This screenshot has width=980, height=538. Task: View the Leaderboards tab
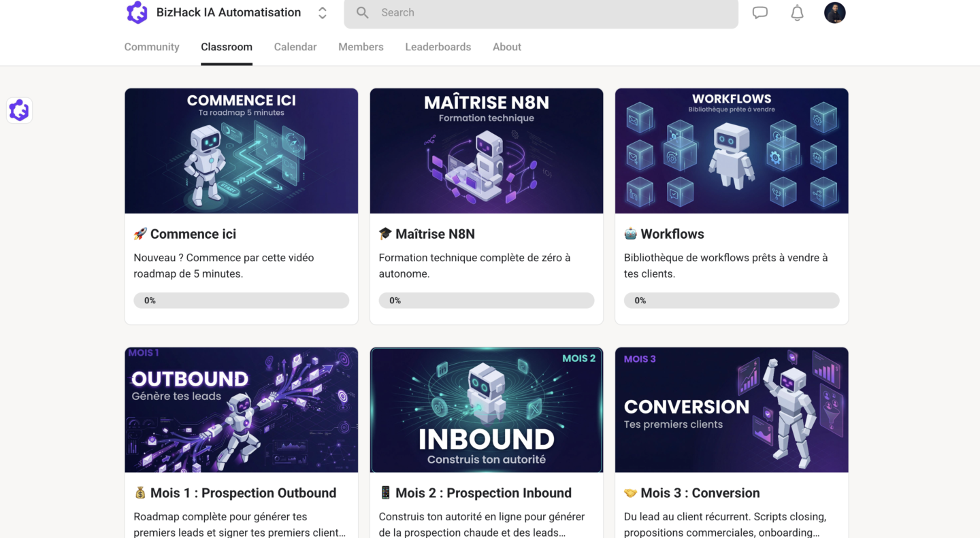click(x=438, y=47)
